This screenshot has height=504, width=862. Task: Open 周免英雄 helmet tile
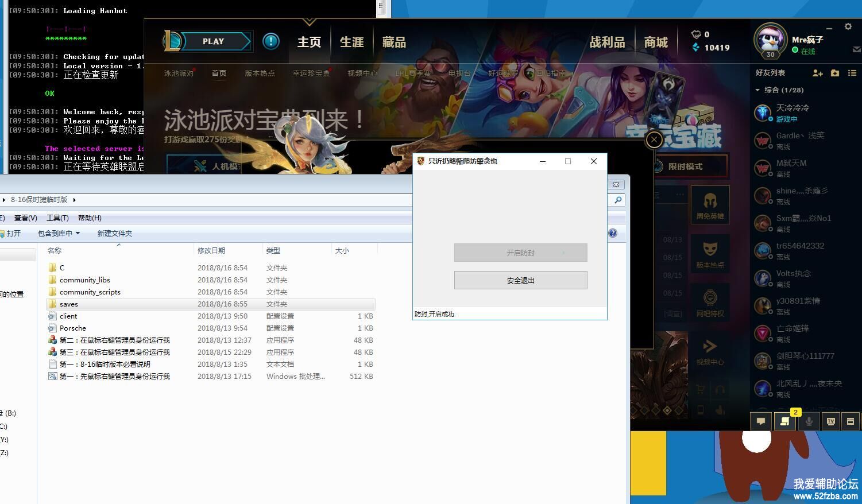coord(710,206)
